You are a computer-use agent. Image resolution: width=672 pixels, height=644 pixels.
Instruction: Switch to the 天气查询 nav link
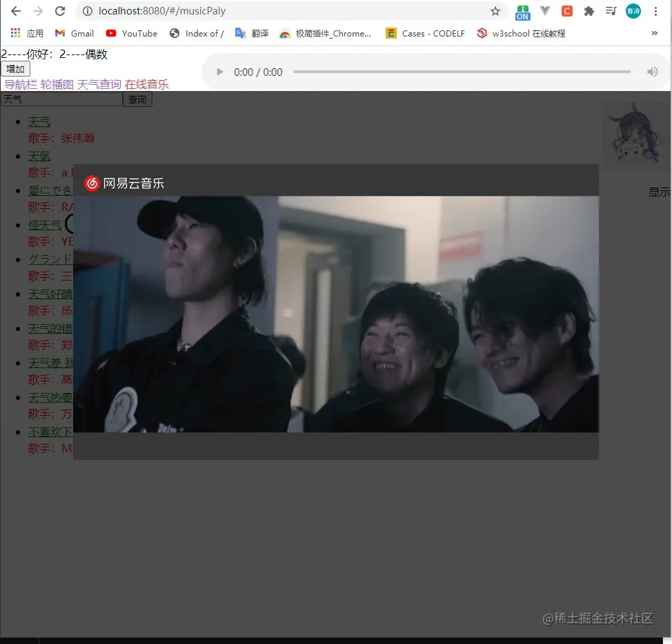coord(99,84)
